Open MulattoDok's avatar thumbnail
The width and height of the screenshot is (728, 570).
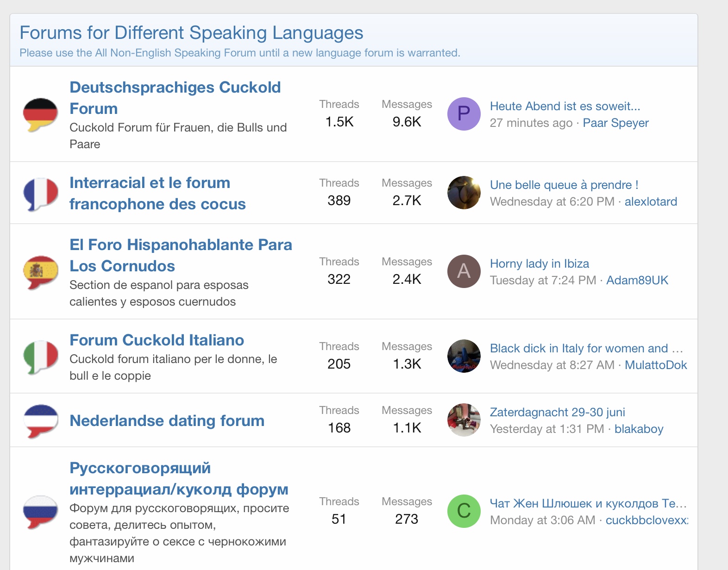[464, 356]
